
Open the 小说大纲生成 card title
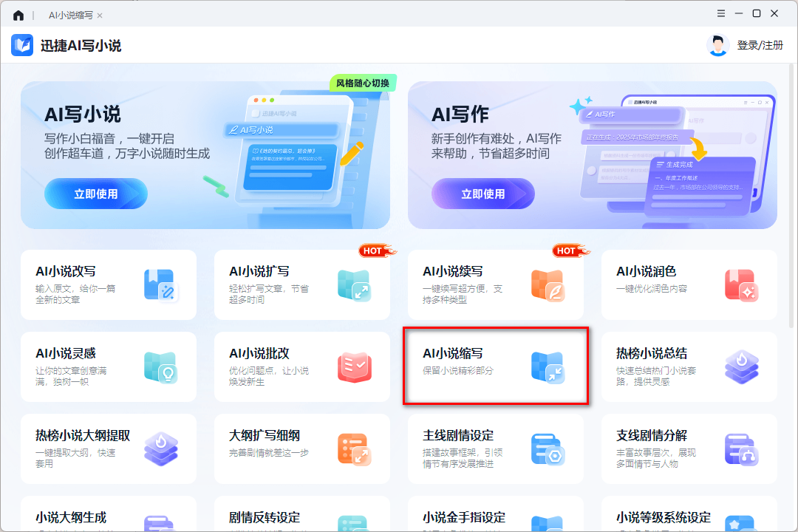point(71,517)
